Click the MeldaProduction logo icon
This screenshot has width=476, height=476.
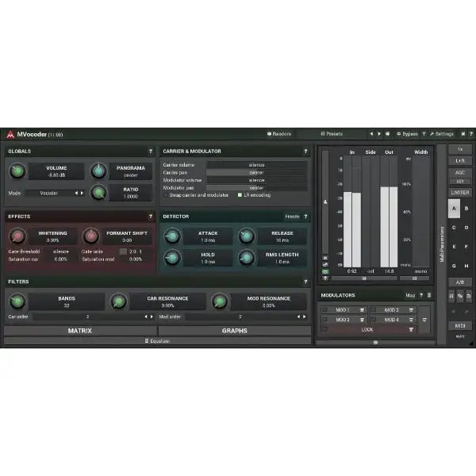coord(10,134)
